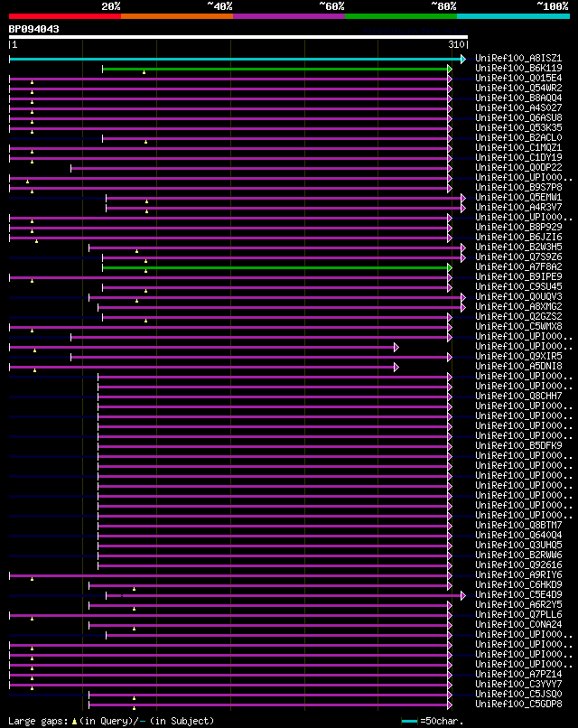
Task: Click the cyan ~100% identity legend swatch
Action: 514,16
